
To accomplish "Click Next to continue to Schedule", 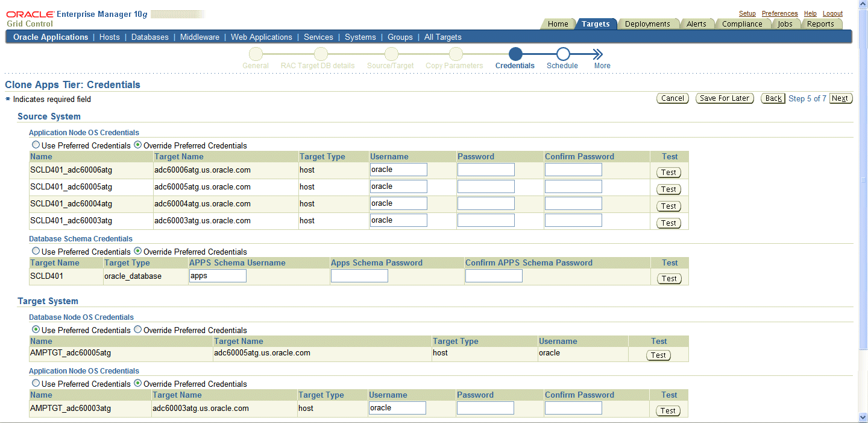I will pyautogui.click(x=840, y=98).
